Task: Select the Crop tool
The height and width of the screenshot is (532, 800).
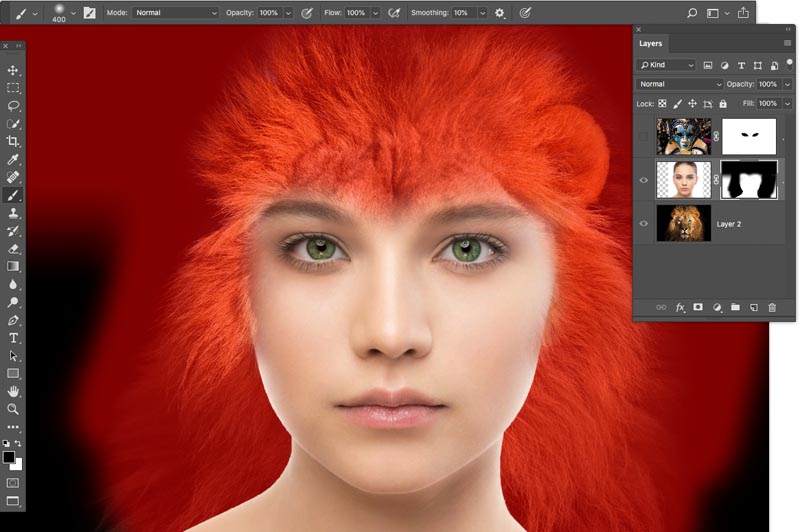Action: click(x=13, y=141)
